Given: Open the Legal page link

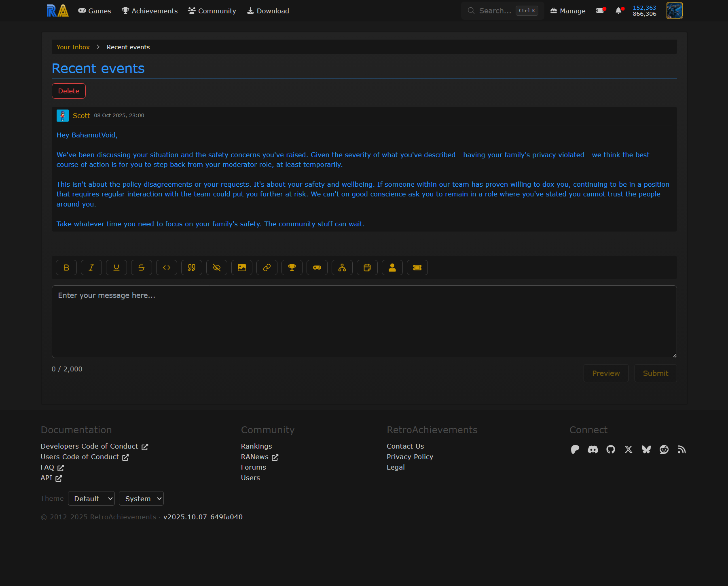Looking at the screenshot, I should [396, 467].
